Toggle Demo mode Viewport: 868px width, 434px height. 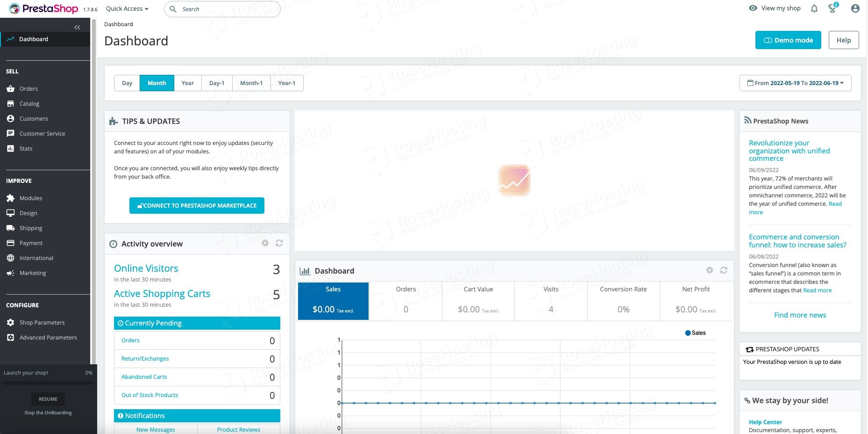[788, 40]
